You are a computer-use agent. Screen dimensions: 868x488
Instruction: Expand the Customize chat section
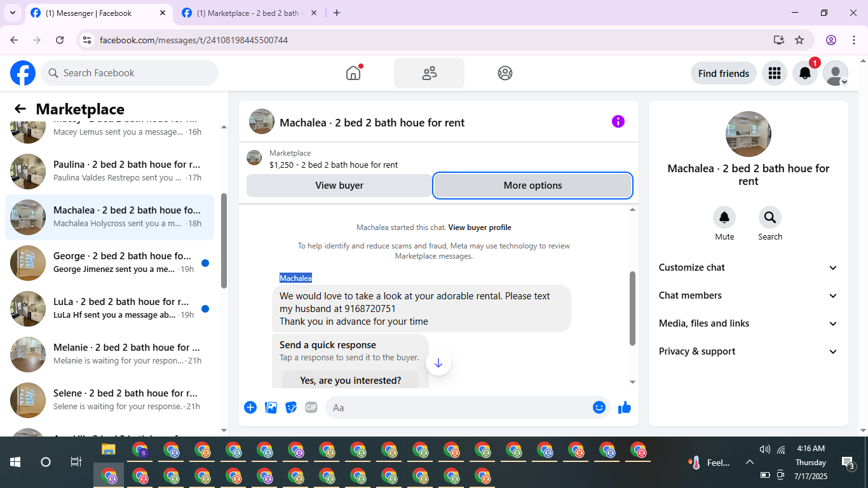pos(749,268)
